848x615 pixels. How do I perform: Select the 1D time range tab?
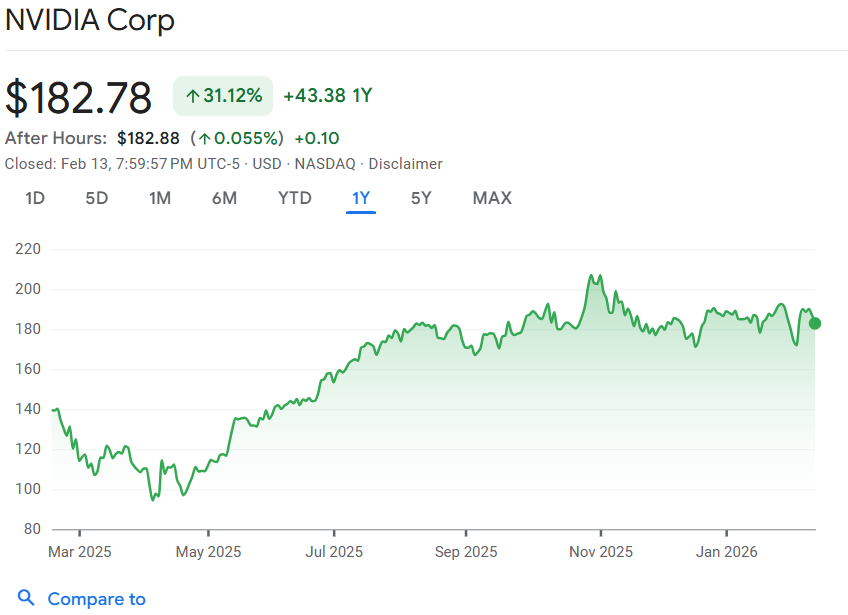pos(34,198)
